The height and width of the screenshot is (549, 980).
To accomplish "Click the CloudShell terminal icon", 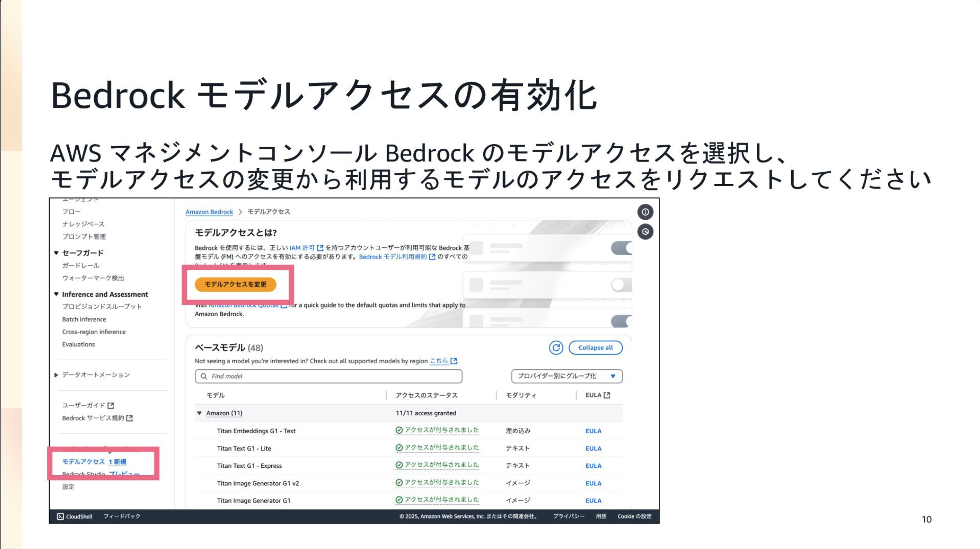I will point(60,516).
